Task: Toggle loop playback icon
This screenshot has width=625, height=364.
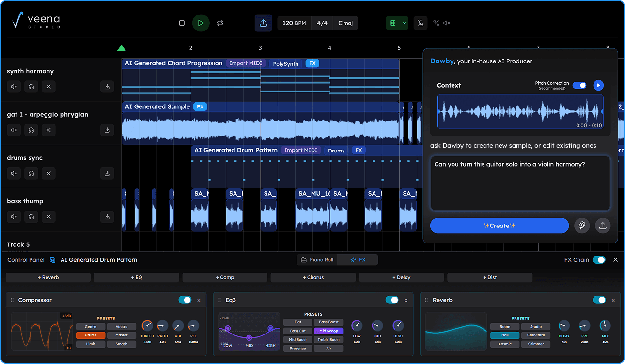Action: (220, 23)
